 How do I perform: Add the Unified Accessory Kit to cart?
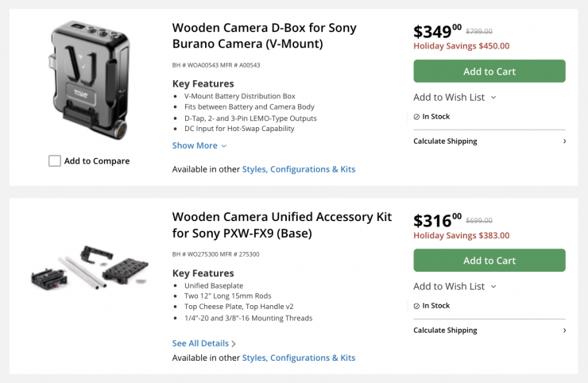489,261
